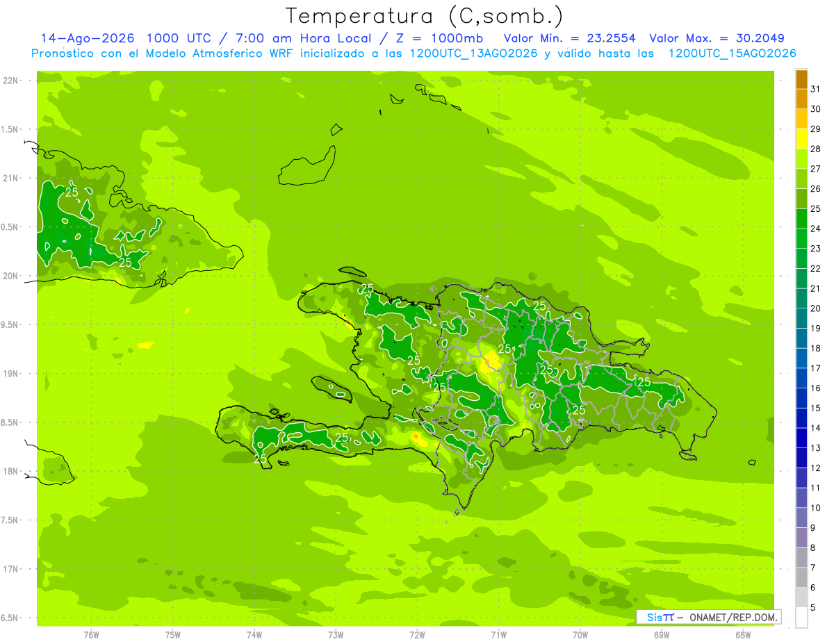Image resolution: width=834 pixels, height=644 pixels.
Task: Pick the teal legend swatch between 19 and 20
Action: coord(801,318)
